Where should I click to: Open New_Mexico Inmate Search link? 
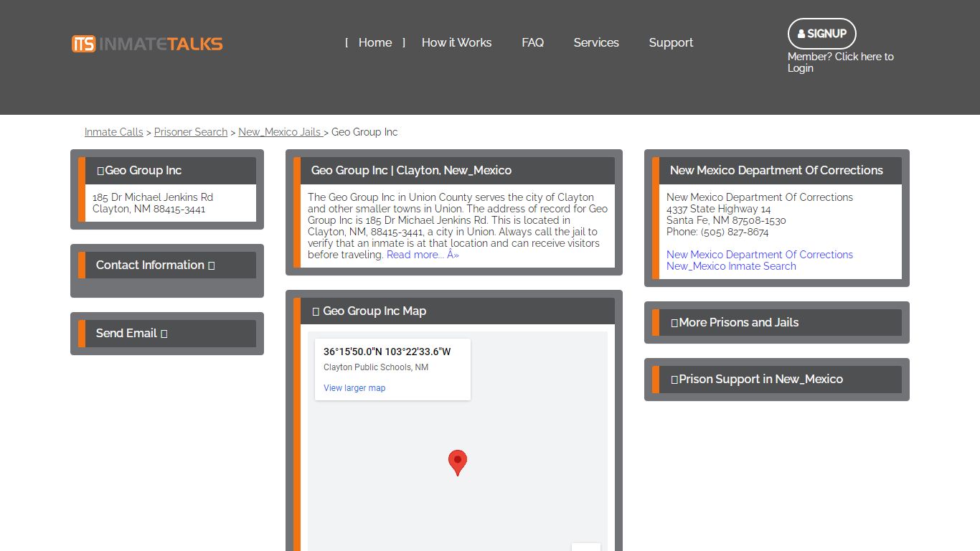pyautogui.click(x=731, y=266)
